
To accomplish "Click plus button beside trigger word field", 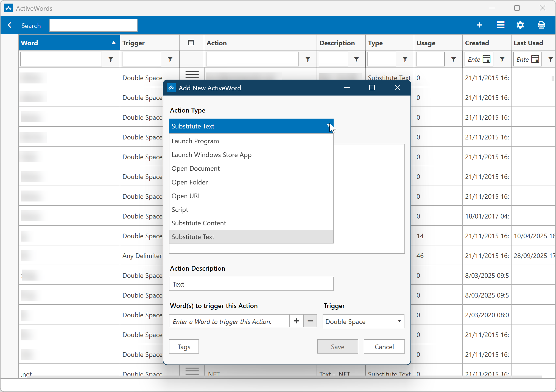I will pyautogui.click(x=297, y=321).
